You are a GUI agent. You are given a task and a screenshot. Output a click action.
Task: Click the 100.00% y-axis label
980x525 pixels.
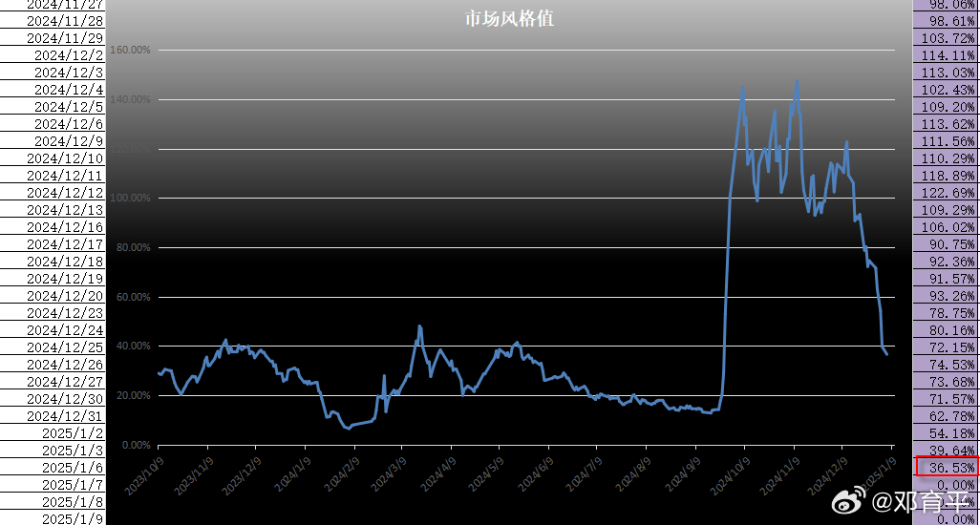[x=130, y=198]
